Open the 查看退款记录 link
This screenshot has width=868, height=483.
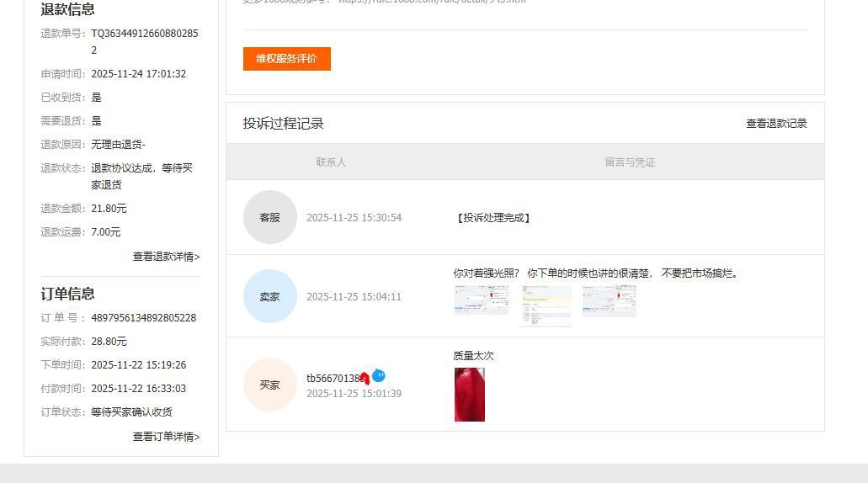776,124
